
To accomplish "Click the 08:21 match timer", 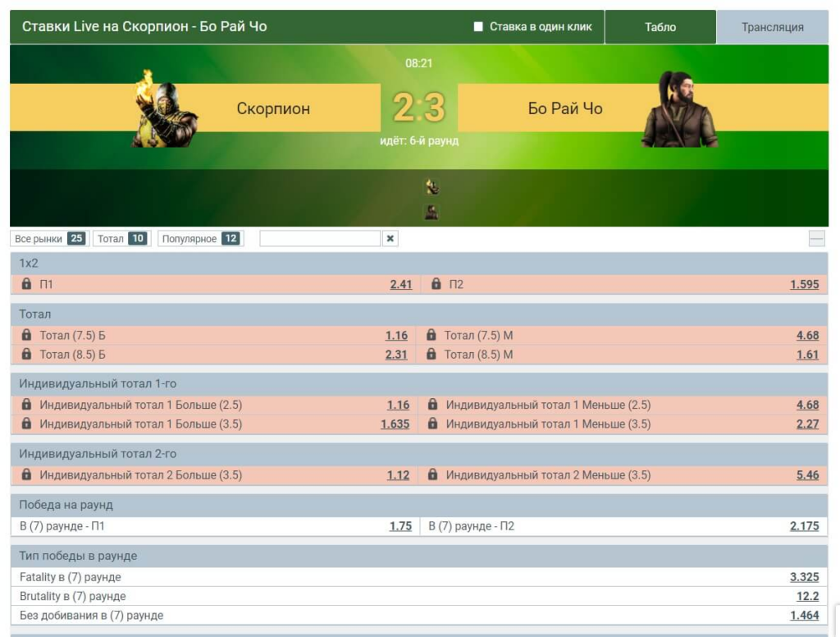I will coord(418,63).
